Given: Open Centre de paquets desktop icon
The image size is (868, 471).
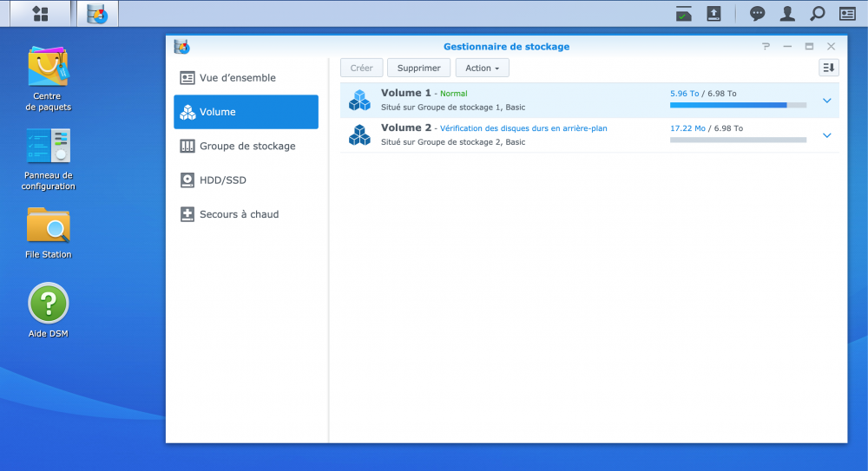Looking at the screenshot, I should point(48,79).
